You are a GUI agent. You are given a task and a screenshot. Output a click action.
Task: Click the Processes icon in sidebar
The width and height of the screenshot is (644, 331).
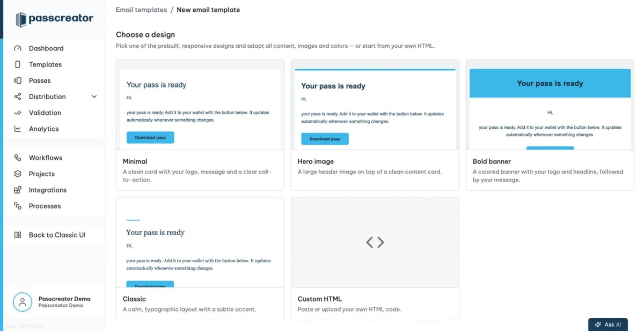18,206
